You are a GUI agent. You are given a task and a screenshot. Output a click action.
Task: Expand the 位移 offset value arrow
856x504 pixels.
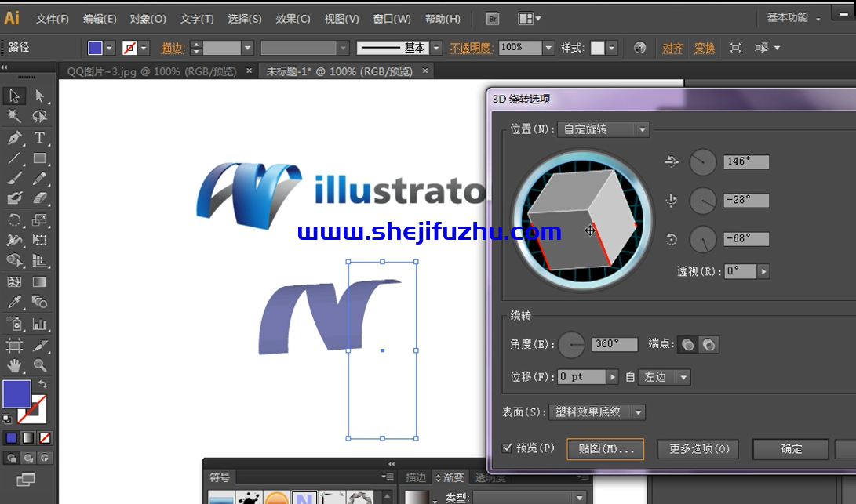[x=613, y=377]
